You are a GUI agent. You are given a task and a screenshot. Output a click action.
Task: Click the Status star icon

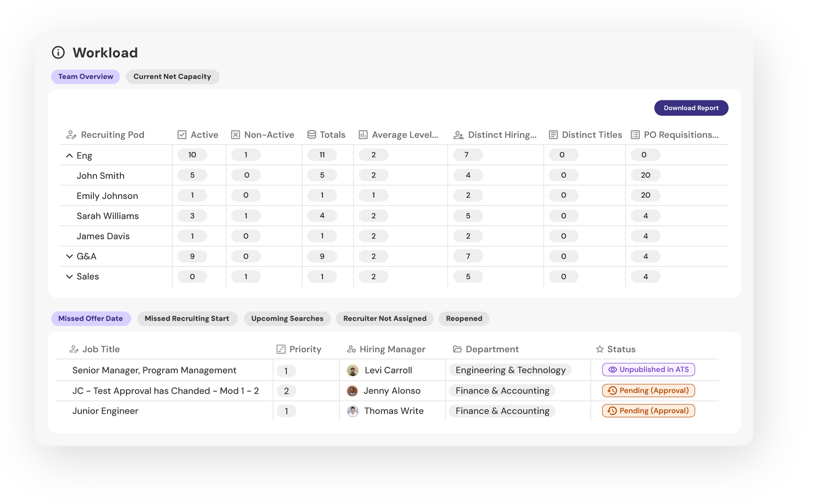[599, 349]
